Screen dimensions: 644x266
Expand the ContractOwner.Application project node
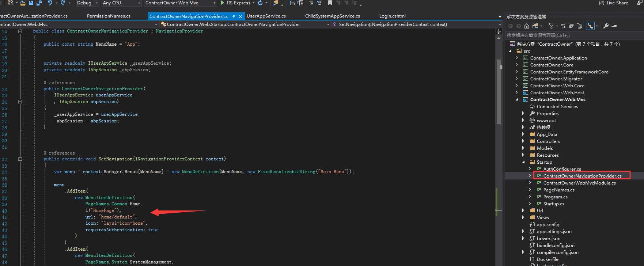click(x=516, y=58)
